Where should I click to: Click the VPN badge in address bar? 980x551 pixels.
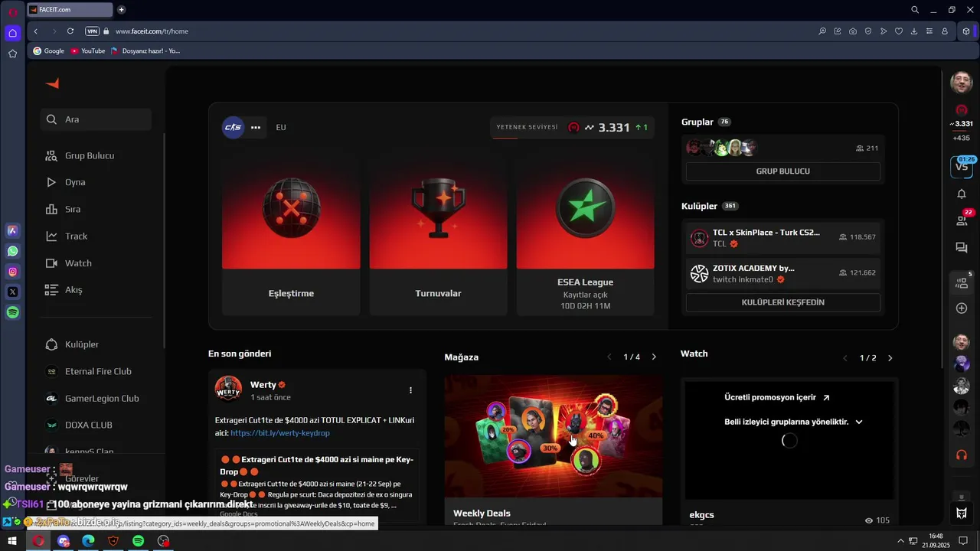click(x=93, y=31)
